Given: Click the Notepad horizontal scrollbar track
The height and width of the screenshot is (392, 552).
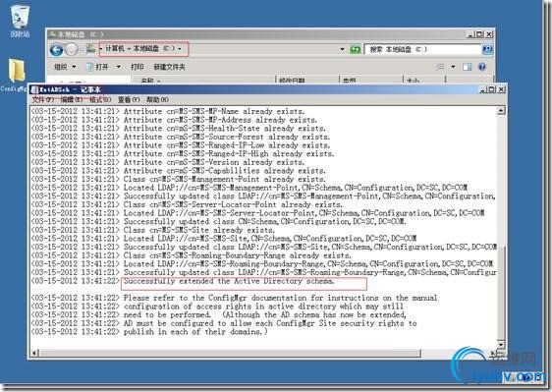Looking at the screenshot, I should click(x=455, y=353).
